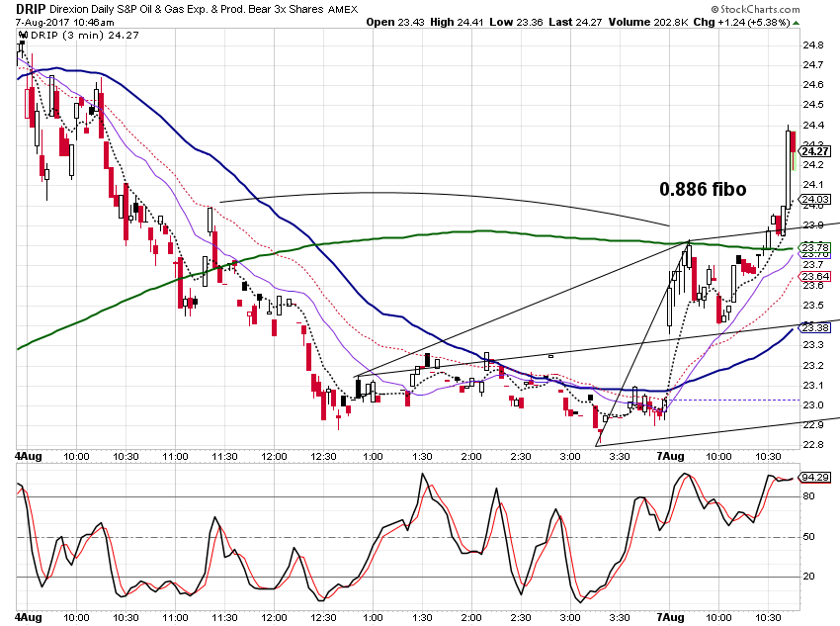Select the 7-Aug-2017 10:46am timestamp

(x=65, y=23)
